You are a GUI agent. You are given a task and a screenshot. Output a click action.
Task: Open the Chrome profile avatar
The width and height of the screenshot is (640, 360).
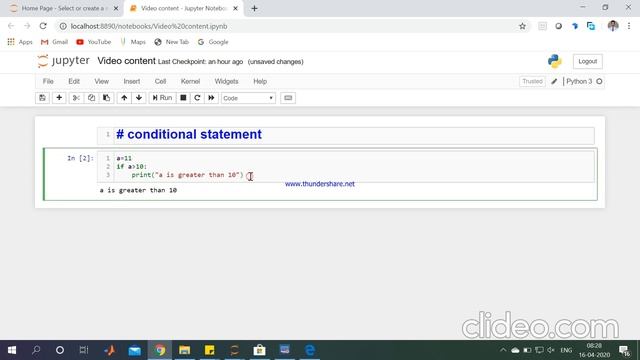[613, 26]
